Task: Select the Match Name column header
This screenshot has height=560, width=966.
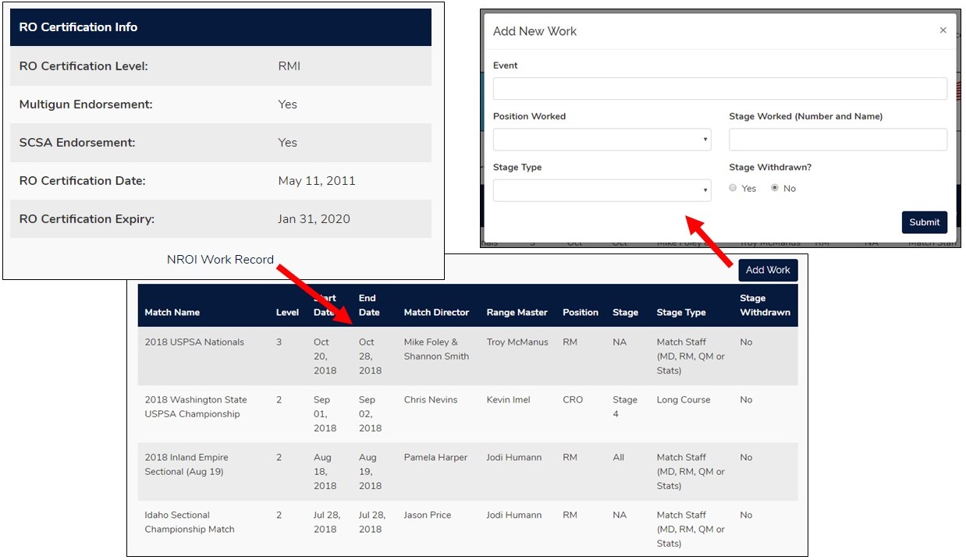Action: (172, 312)
